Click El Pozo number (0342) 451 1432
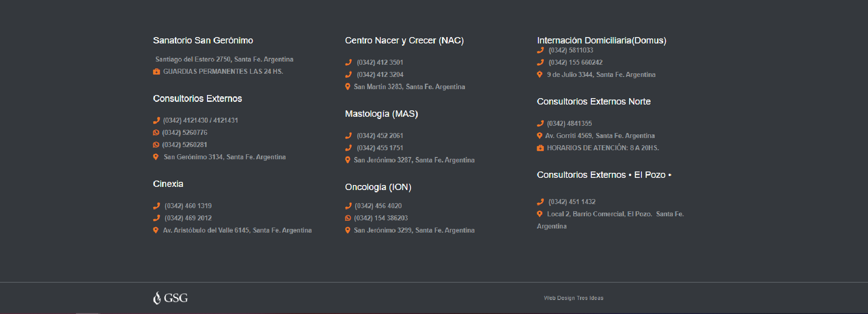 572,202
